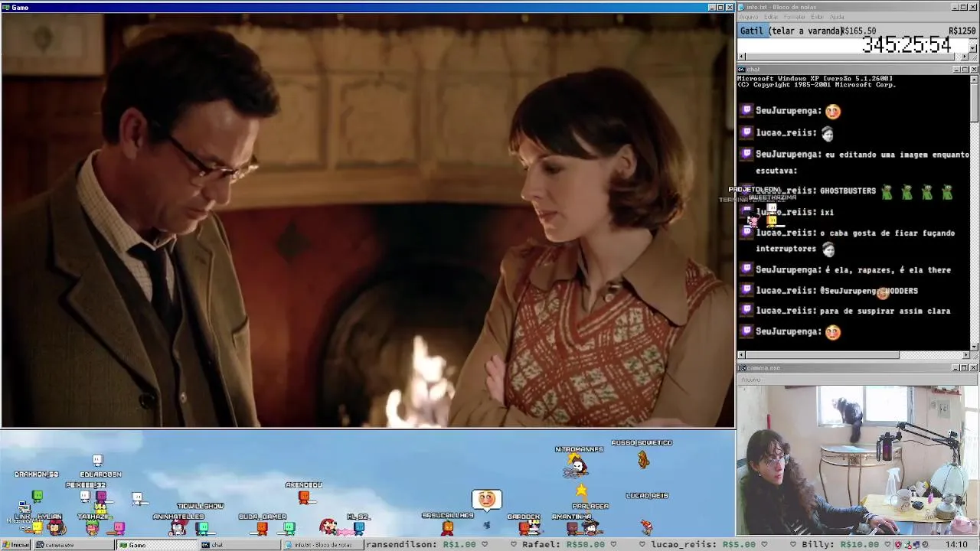Click the Game window title bar icon
This screenshot has width=980, height=551.
[6, 7]
